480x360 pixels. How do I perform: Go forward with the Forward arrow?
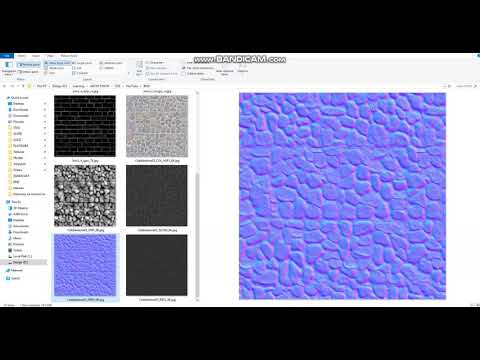pos(12,86)
